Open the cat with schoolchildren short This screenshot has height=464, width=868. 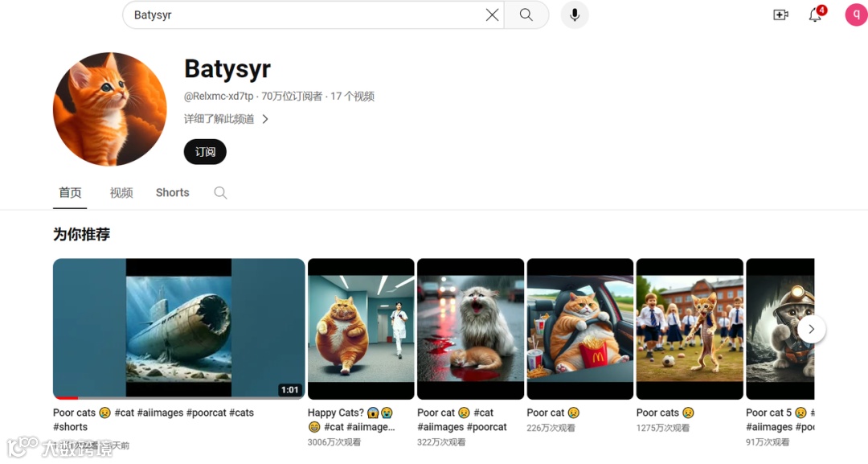point(690,329)
